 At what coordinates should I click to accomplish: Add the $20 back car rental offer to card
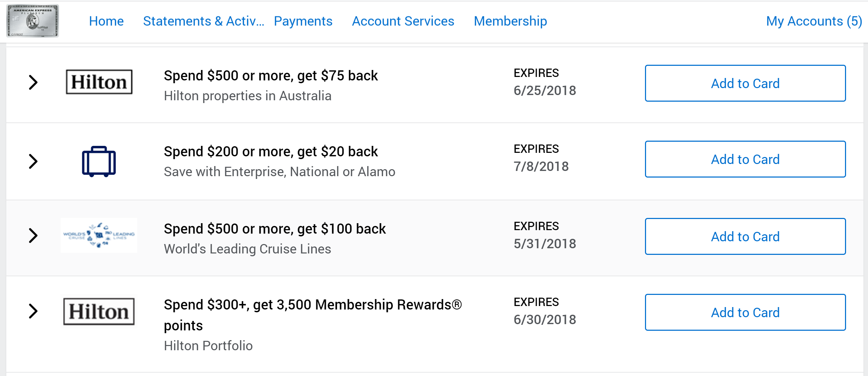pos(745,159)
